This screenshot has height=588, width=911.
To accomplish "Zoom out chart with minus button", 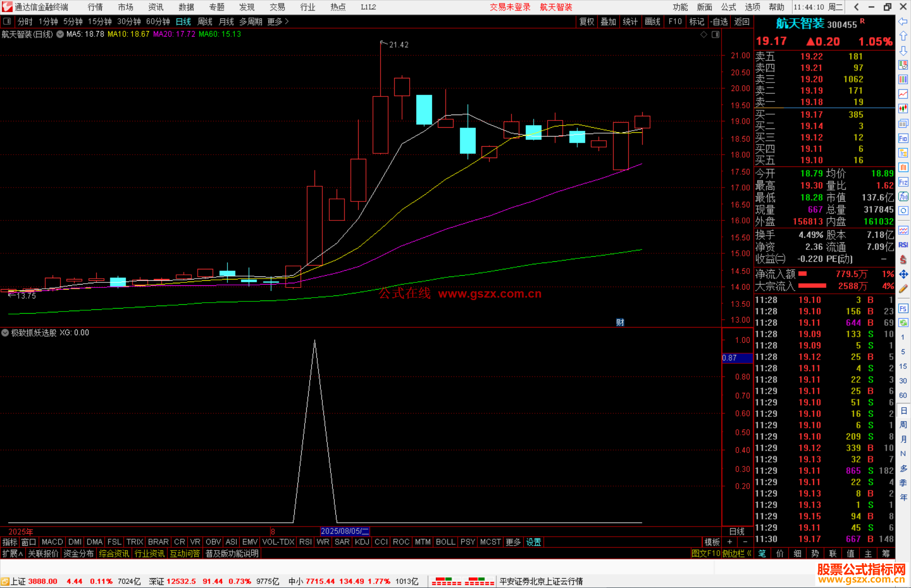I will point(745,542).
